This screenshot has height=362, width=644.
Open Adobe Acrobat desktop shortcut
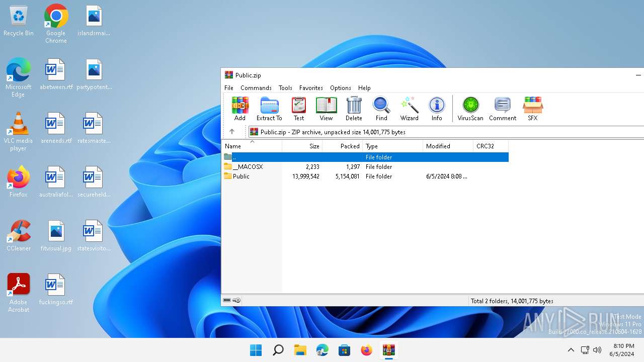click(19, 293)
